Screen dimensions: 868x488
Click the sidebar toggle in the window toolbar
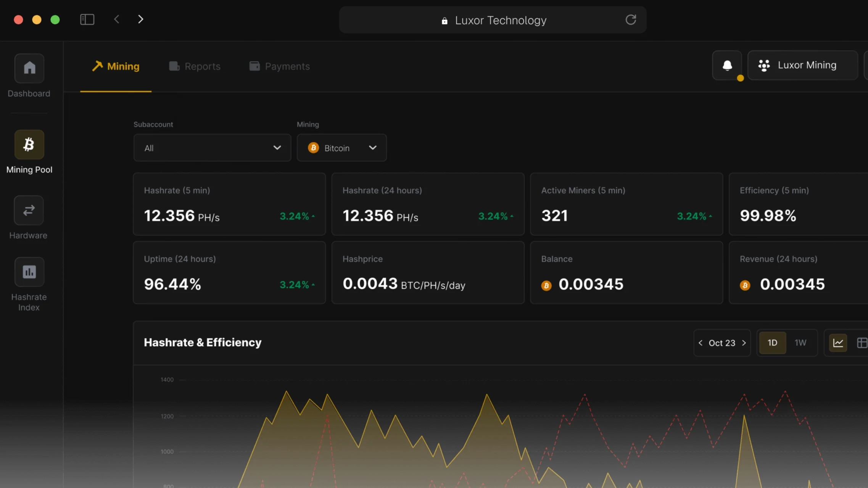pos(87,19)
